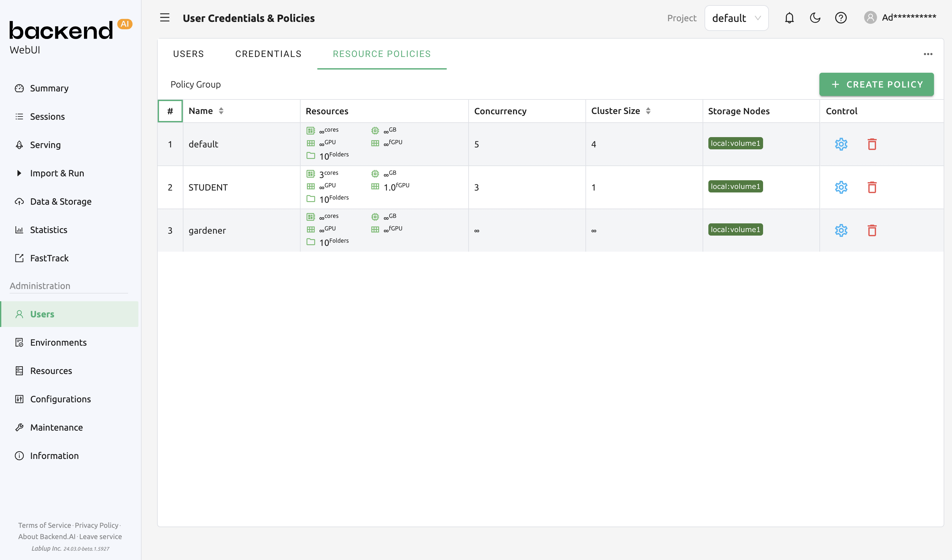Toggle the hamburger sidebar menu
This screenshot has height=560, width=952.
[x=165, y=17]
